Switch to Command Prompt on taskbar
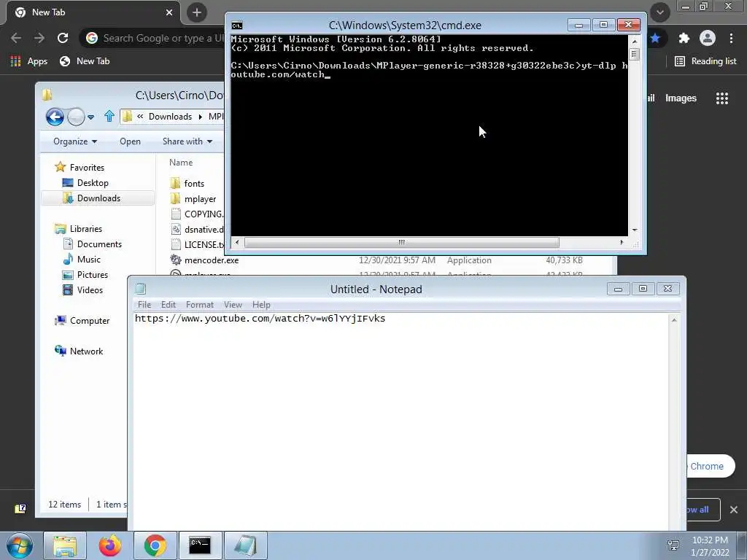747x560 pixels. pos(200,545)
